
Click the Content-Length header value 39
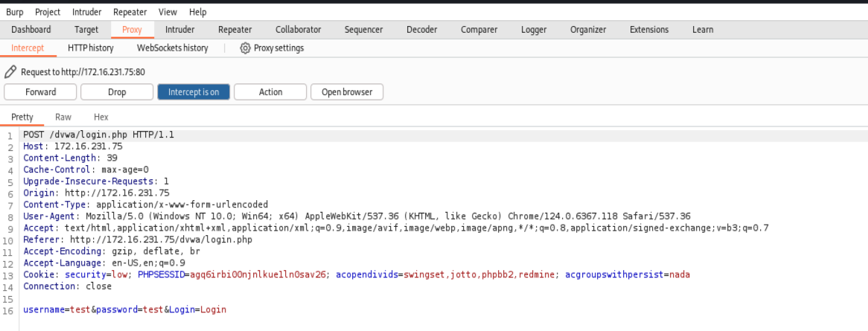[x=112, y=158]
